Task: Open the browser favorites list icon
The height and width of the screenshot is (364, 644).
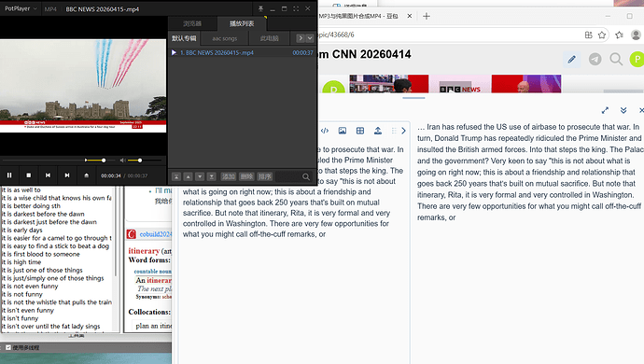Action: click(620, 35)
